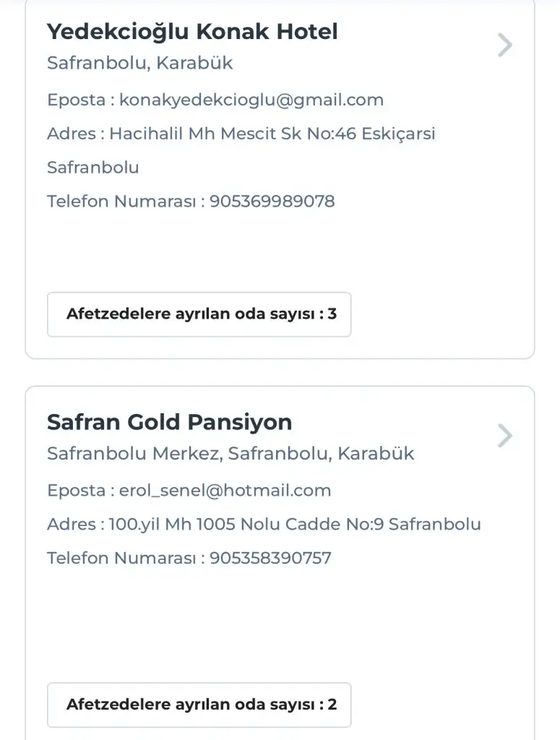Click the Adres label in Yedekcioğlu card
Viewport: 560px width, 740px height.
(x=71, y=134)
